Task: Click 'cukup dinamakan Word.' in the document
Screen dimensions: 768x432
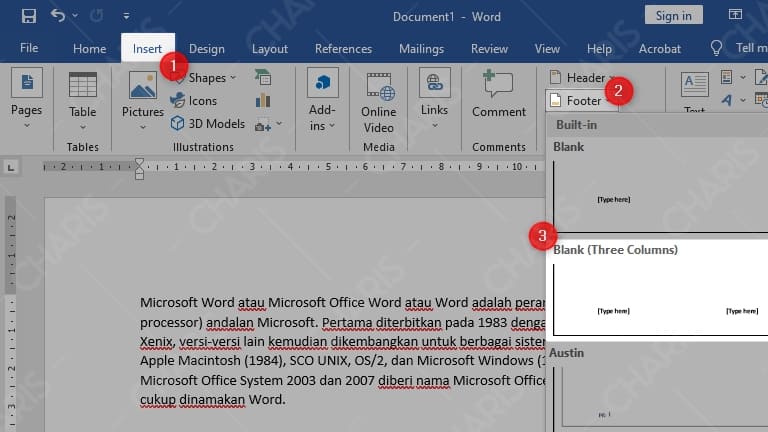Action: [x=212, y=400]
